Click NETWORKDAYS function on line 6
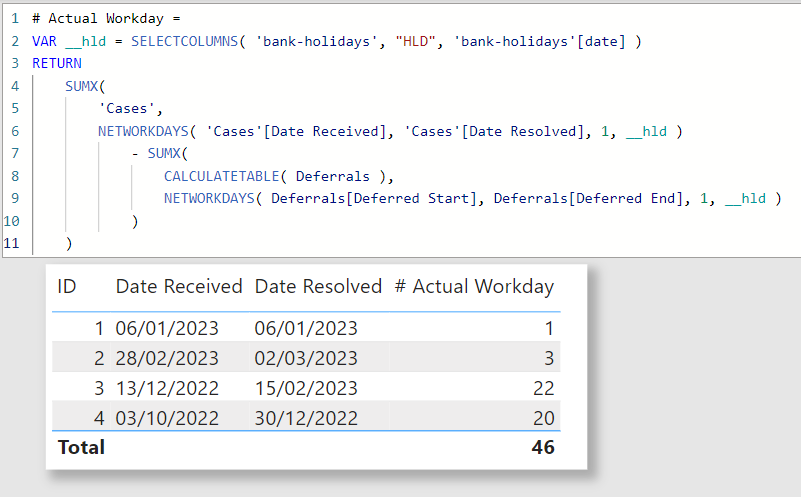This screenshot has width=801, height=497. [143, 131]
